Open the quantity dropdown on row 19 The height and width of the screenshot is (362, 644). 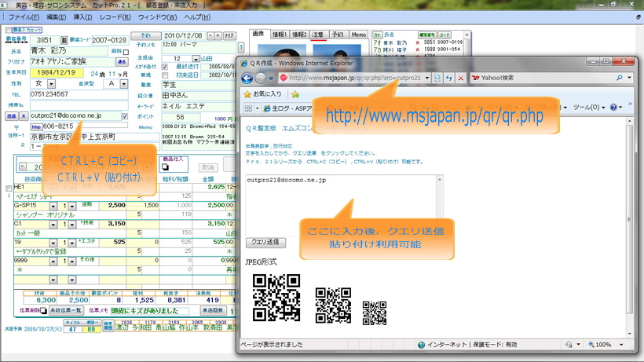[72, 243]
